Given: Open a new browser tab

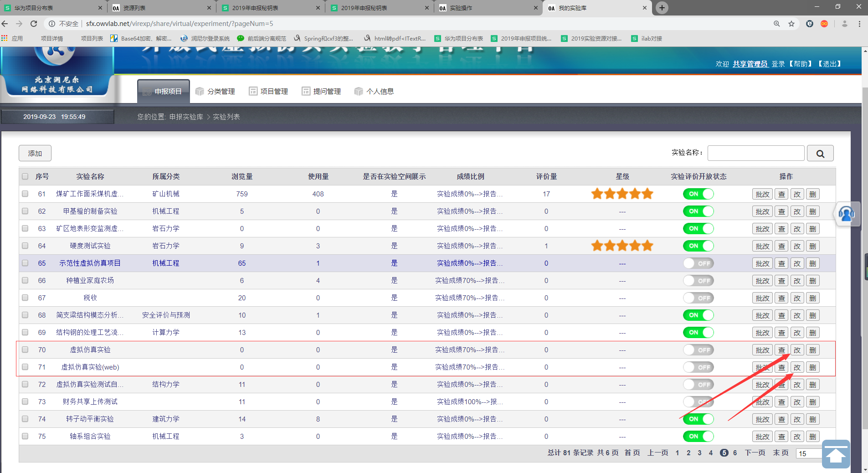Looking at the screenshot, I should pyautogui.click(x=662, y=8).
